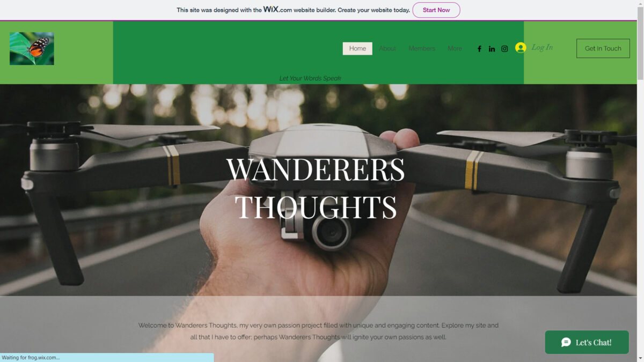This screenshot has height=362, width=644.
Task: Click the Wix.com logo in banner
Action: click(277, 10)
